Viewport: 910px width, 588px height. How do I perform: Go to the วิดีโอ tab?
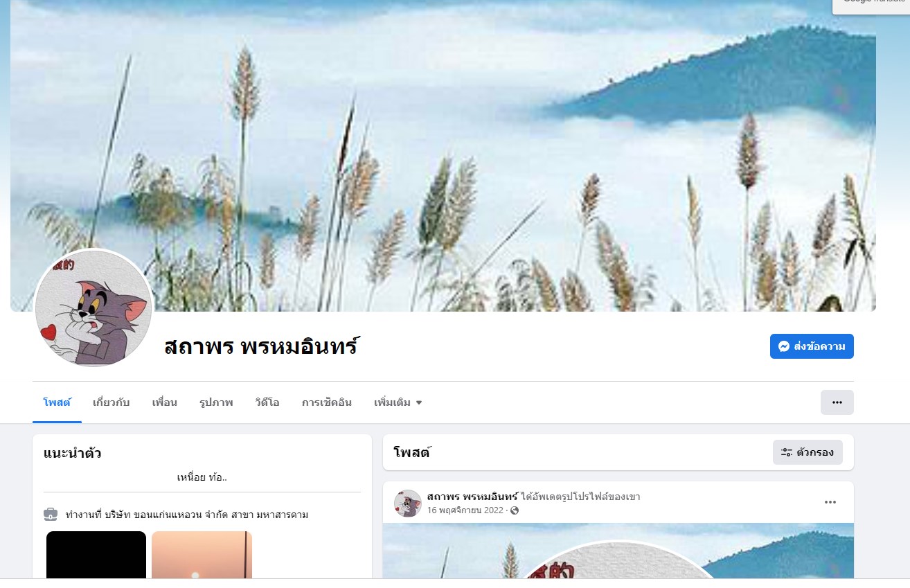pyautogui.click(x=267, y=402)
